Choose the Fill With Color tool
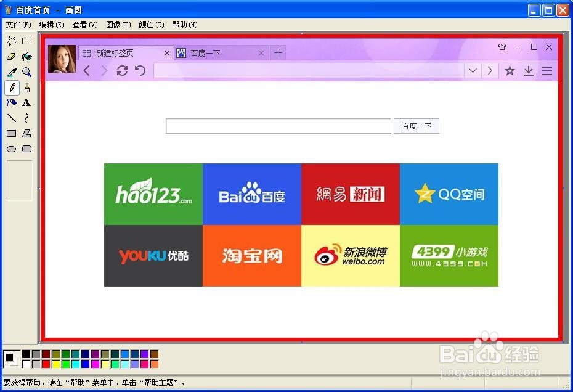Viewport: 573px width, 392px height. click(26, 56)
